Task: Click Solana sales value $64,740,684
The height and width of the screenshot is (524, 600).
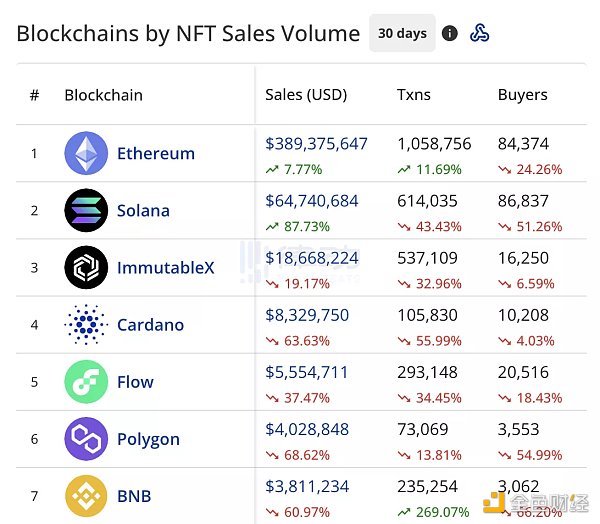Action: [312, 201]
